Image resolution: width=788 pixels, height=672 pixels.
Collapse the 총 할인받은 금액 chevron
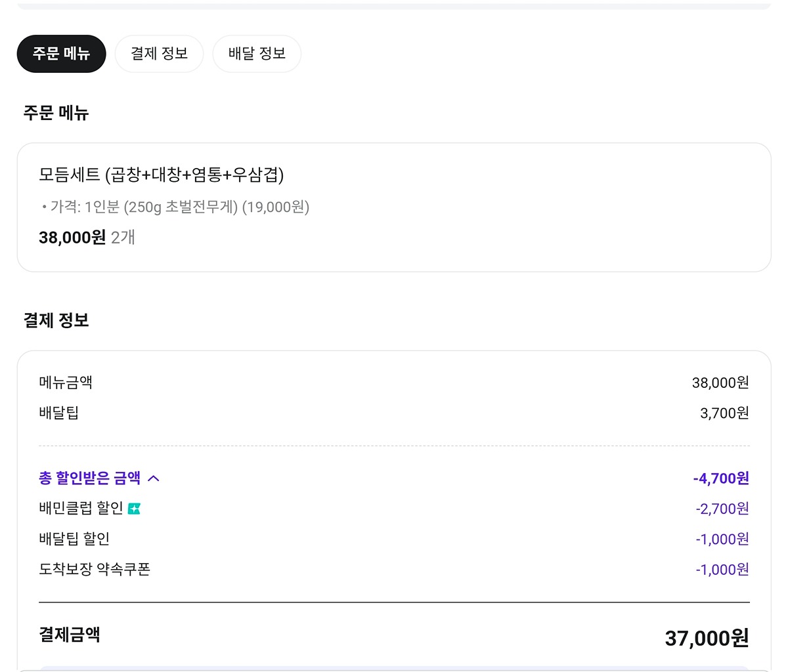point(154,478)
